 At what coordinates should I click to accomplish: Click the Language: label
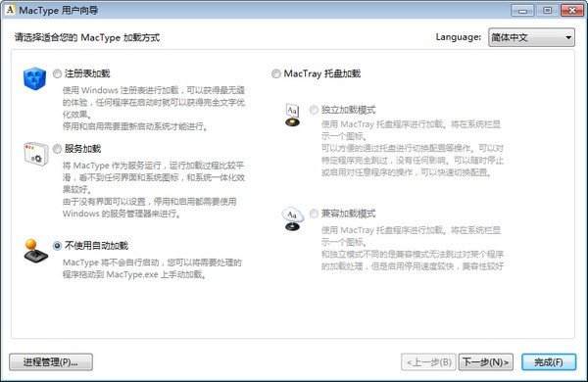[x=459, y=37]
